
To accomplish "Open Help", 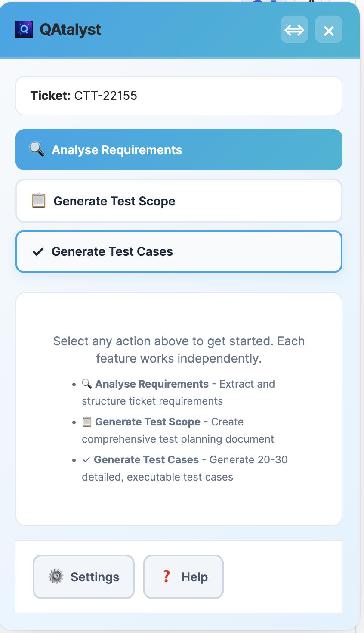I will (x=194, y=577).
